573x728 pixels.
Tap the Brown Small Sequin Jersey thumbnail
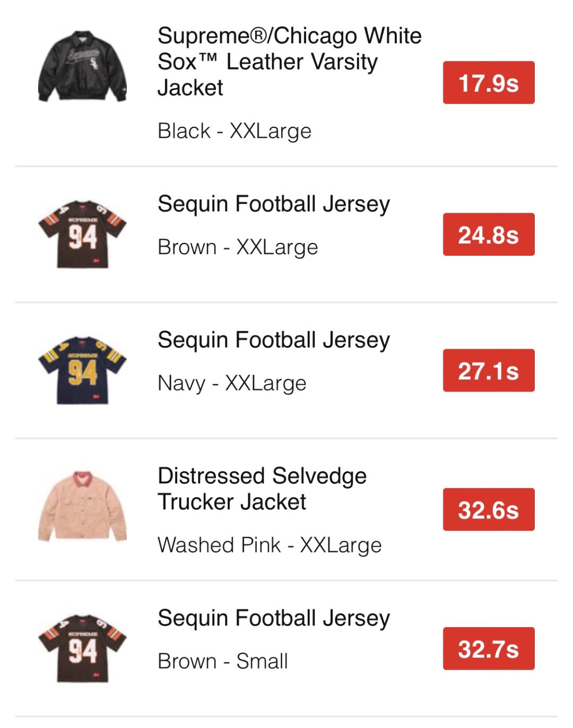[x=82, y=648]
